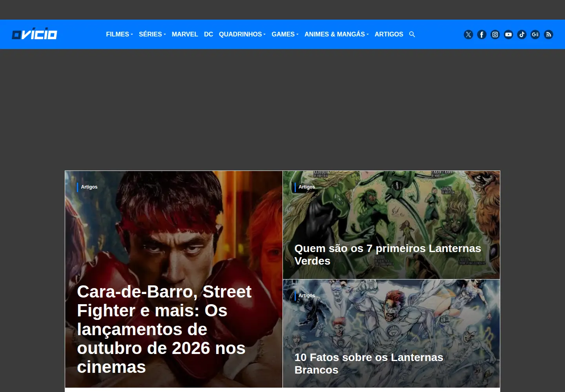Go to the Instagram icon
565x392 pixels.
click(x=495, y=34)
